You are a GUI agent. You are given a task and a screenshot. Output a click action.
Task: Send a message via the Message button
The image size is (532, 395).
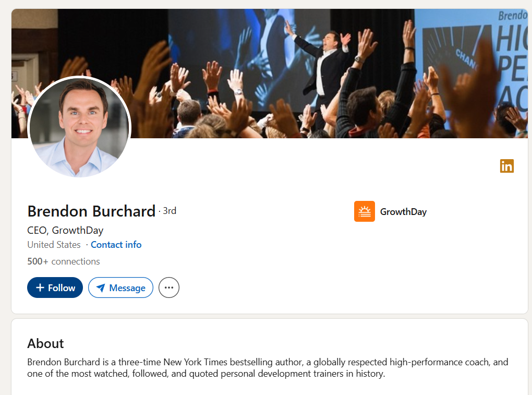[121, 288]
